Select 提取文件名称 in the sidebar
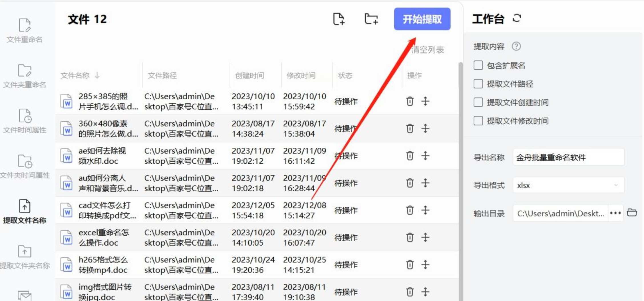Screen dimensions: 644x301 coord(25,212)
